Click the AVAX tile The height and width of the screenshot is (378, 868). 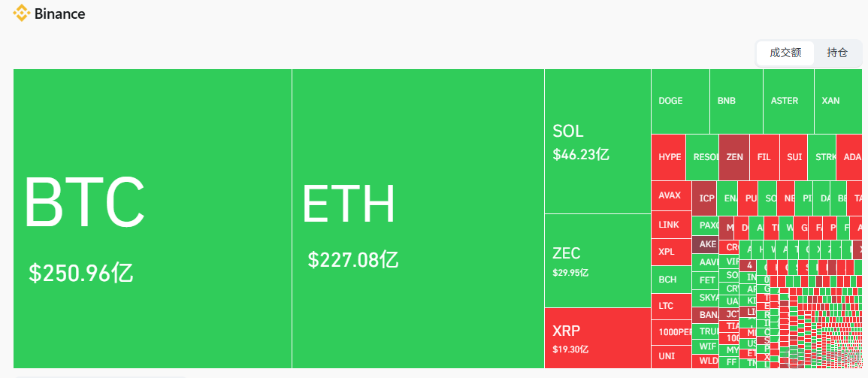(x=670, y=195)
